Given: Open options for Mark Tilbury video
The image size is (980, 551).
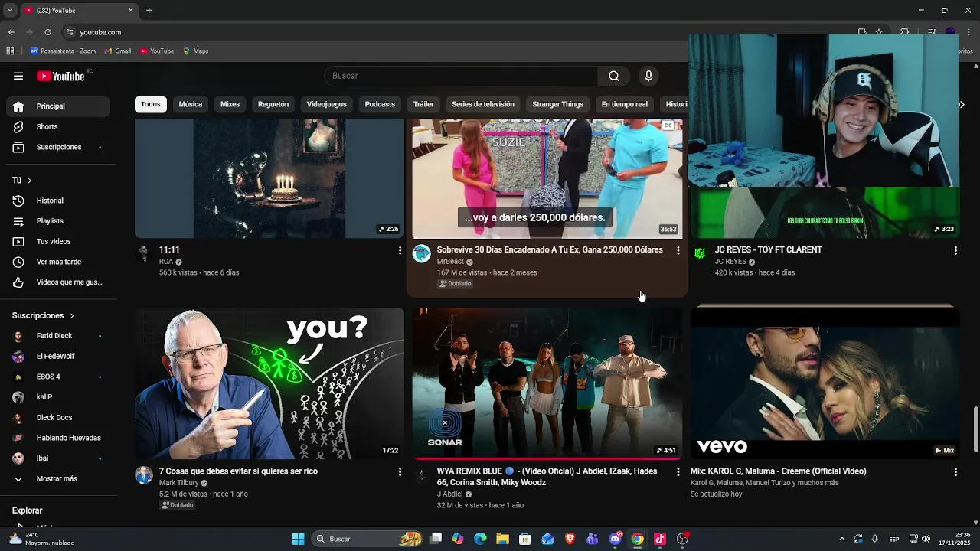Looking at the screenshot, I should point(400,472).
